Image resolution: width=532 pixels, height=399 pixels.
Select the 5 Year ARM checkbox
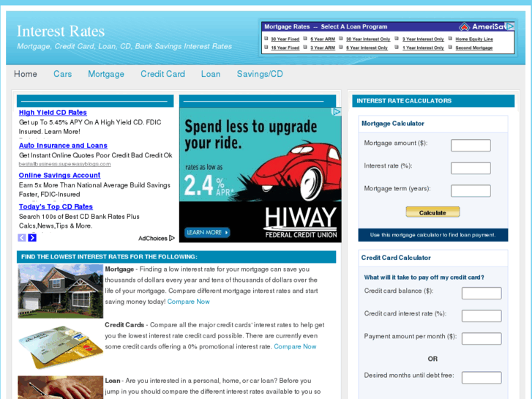(305, 38)
